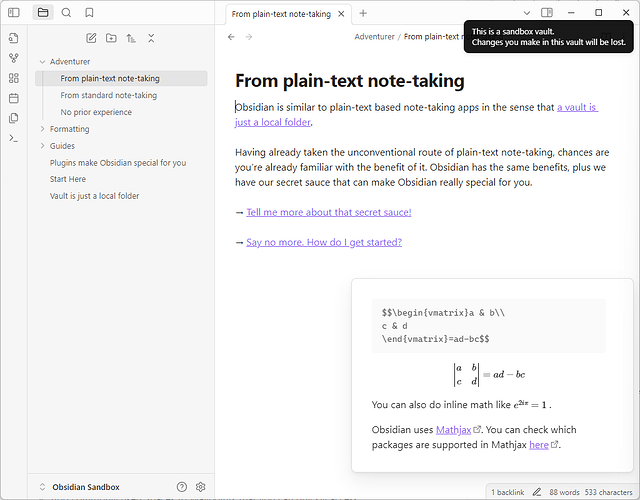The width and height of the screenshot is (640, 500).
Task: Open From standard note-taking note
Action: coord(109,95)
